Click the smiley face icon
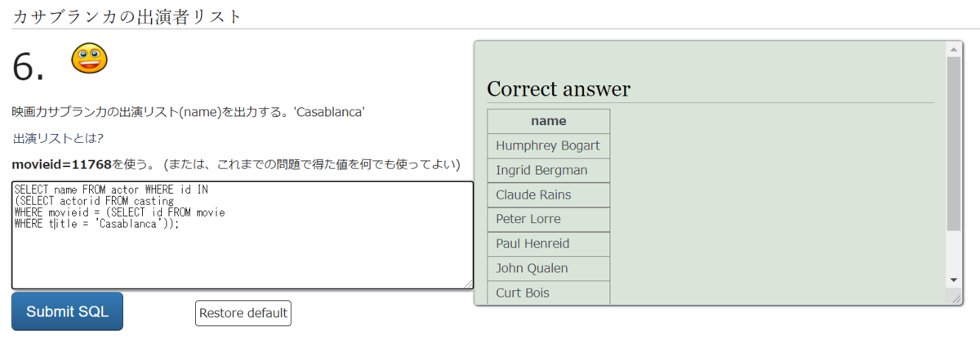980x349 pixels. pyautogui.click(x=89, y=58)
